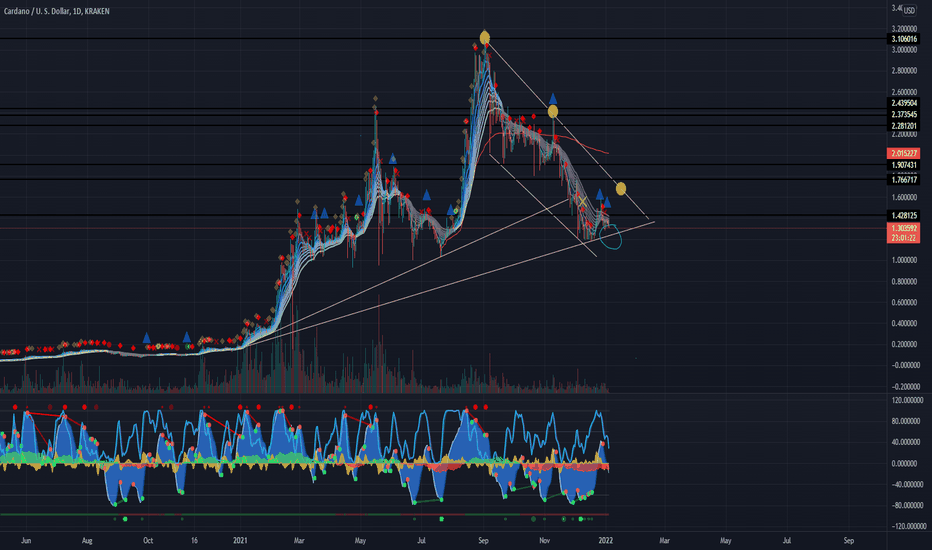Click the bar countdown timer 23:01:22

[x=904, y=238]
